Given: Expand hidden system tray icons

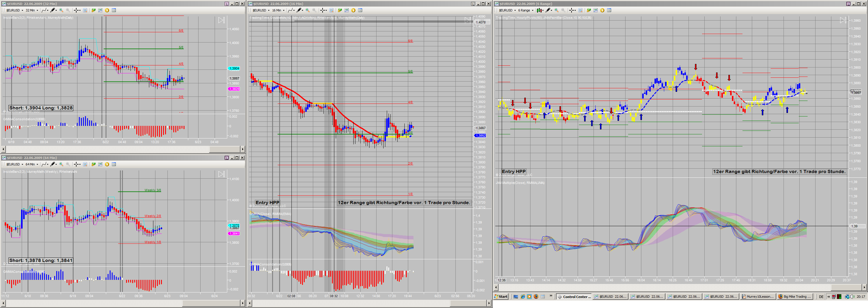Looking at the screenshot, I should coord(829,297).
